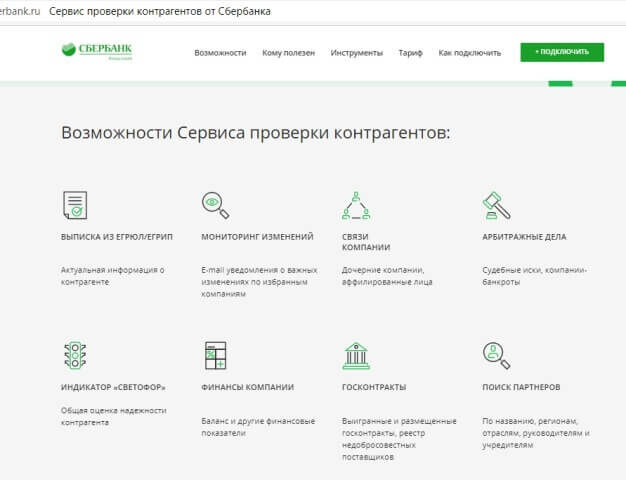Image resolution: width=626 pixels, height=480 pixels.
Task: Open the Кому полезен menu item
Action: (x=288, y=53)
